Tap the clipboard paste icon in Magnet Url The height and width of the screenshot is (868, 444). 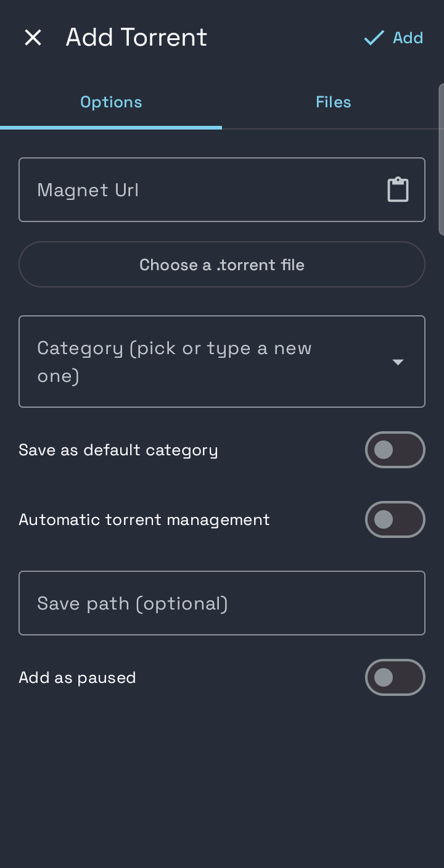tap(398, 189)
